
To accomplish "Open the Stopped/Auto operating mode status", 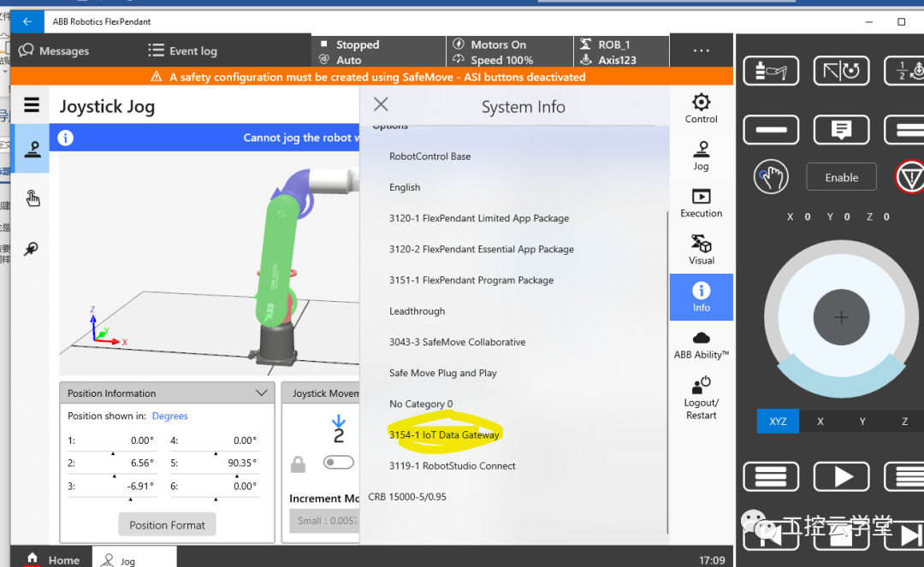I will [378, 52].
